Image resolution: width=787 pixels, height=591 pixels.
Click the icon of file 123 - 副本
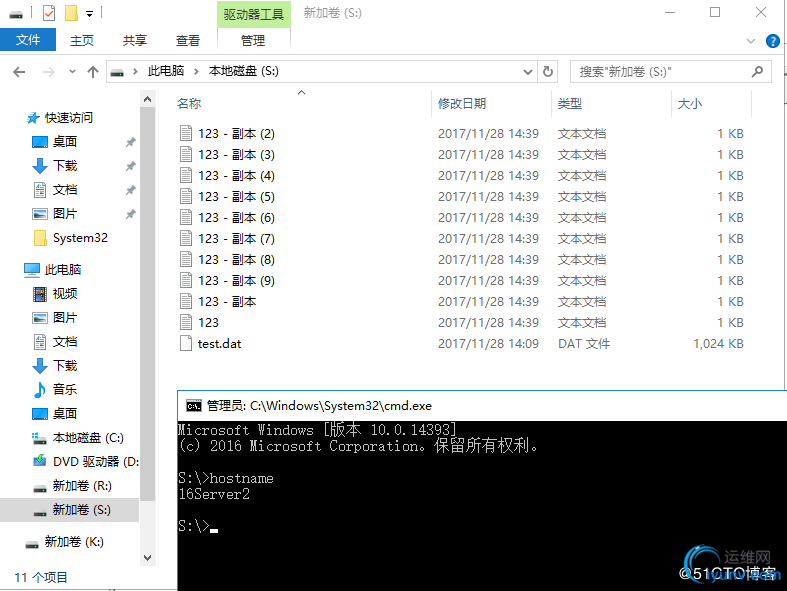click(x=186, y=301)
